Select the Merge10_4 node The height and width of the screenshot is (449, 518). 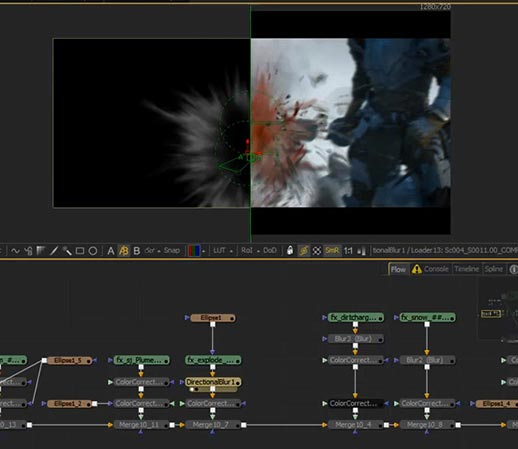[356, 425]
